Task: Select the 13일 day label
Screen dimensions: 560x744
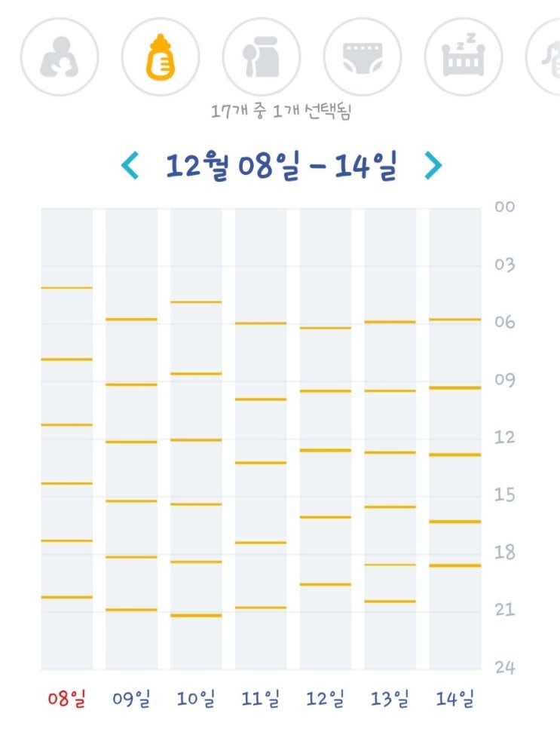Action: [x=390, y=700]
